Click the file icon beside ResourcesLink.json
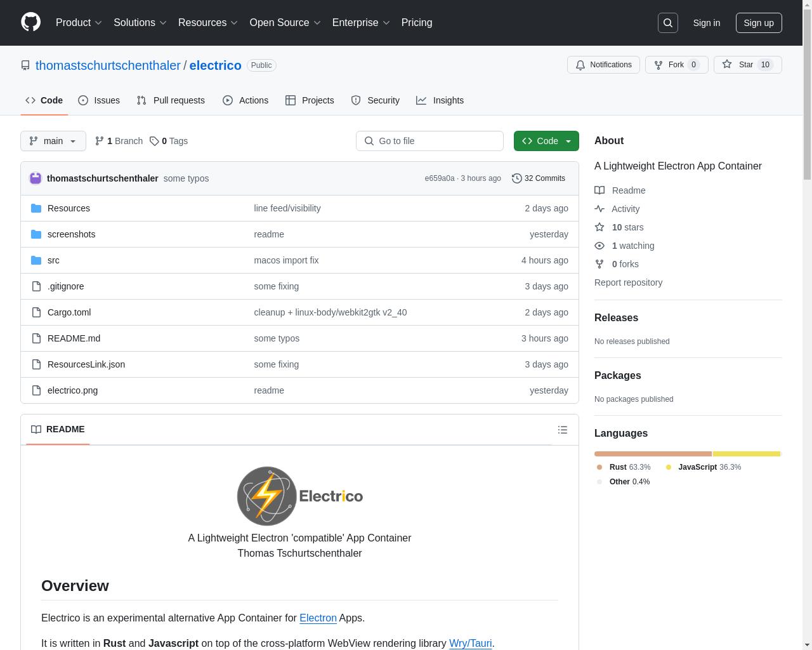812x650 pixels. pyautogui.click(x=36, y=364)
